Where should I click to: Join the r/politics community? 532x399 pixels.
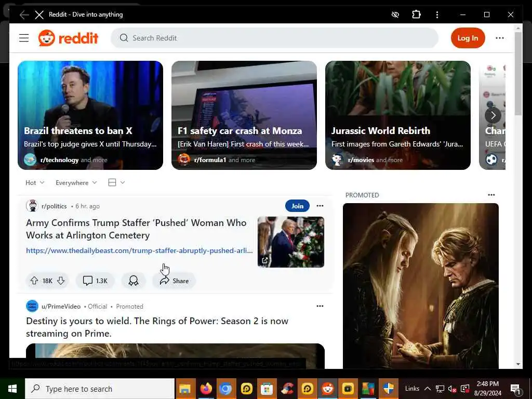pyautogui.click(x=297, y=206)
